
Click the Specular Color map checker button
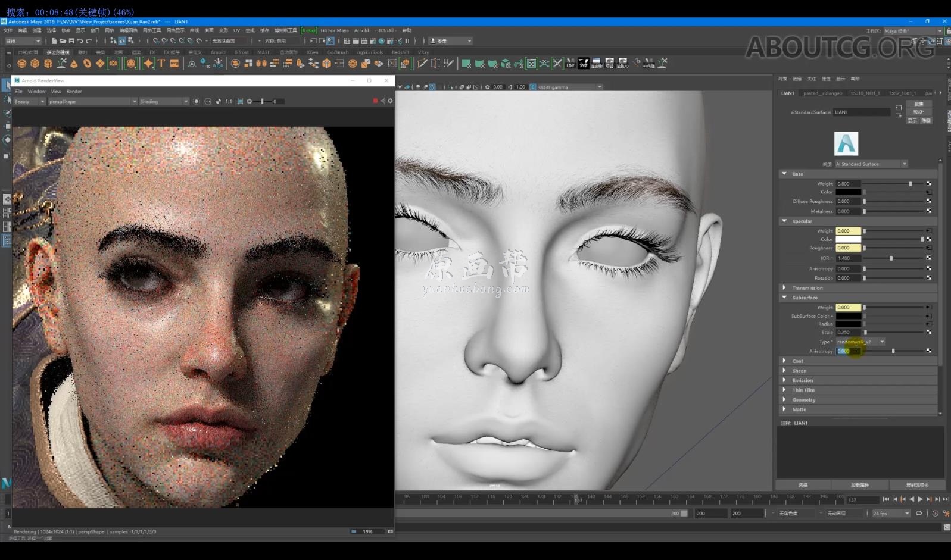click(x=928, y=239)
